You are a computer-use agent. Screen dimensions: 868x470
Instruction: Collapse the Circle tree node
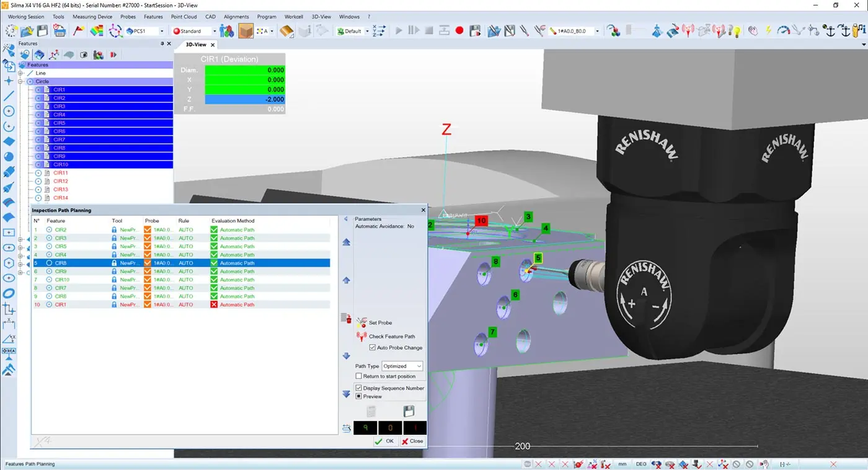tap(21, 82)
